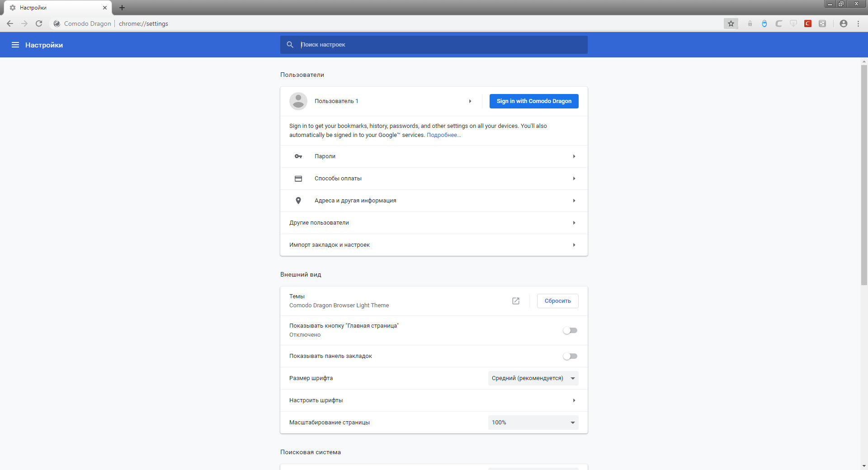Click the page vertical scrollbar thumb
The image size is (868, 470).
(x=864, y=175)
